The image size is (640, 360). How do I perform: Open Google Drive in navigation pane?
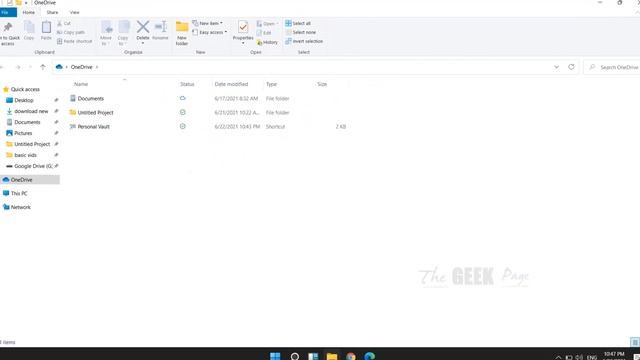(33, 167)
